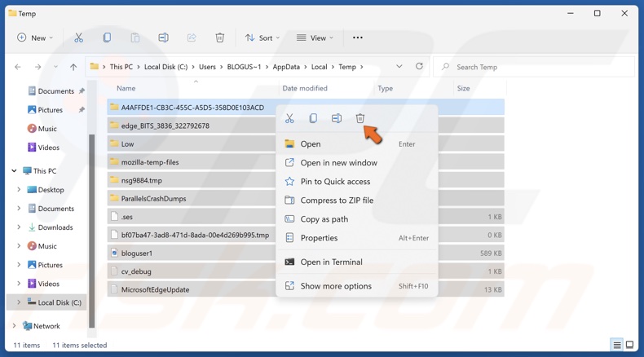Expand the address bar history dropdown
Image resolution: width=644 pixels, height=357 pixels.
pyautogui.click(x=399, y=66)
